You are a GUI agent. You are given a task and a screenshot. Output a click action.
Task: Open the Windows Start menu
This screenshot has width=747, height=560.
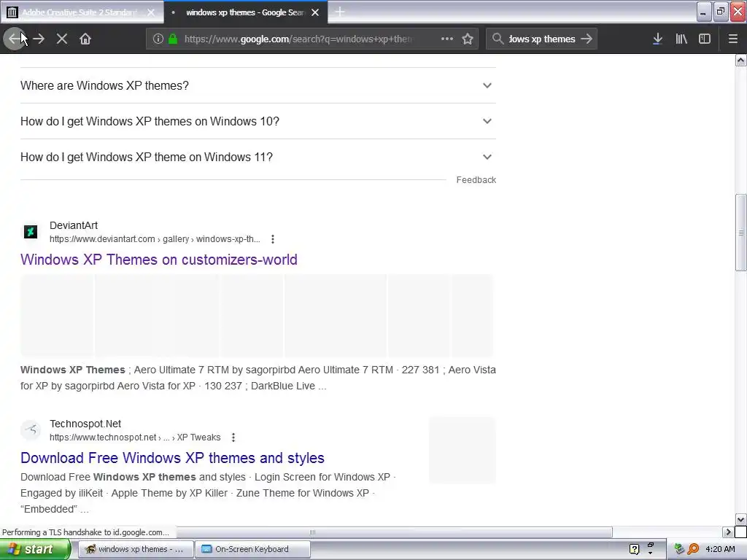(35, 549)
